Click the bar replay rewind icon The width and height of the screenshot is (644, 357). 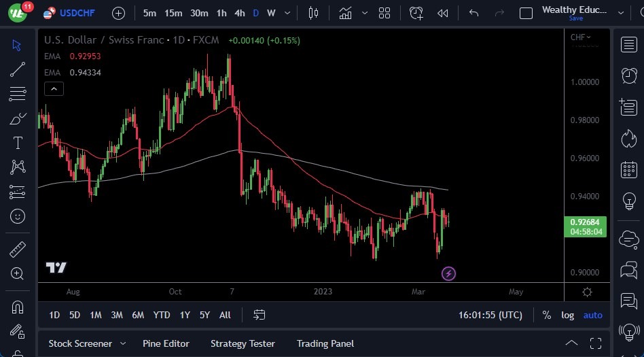tap(443, 13)
